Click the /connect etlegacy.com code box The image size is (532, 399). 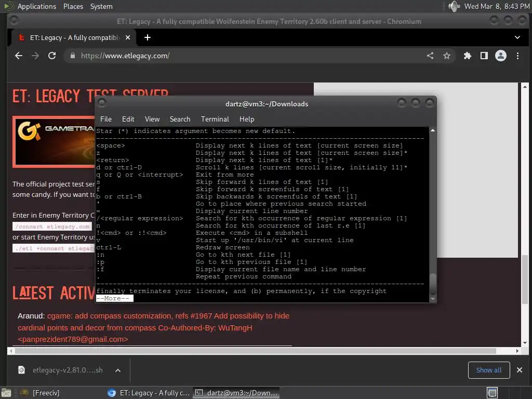[52, 227]
